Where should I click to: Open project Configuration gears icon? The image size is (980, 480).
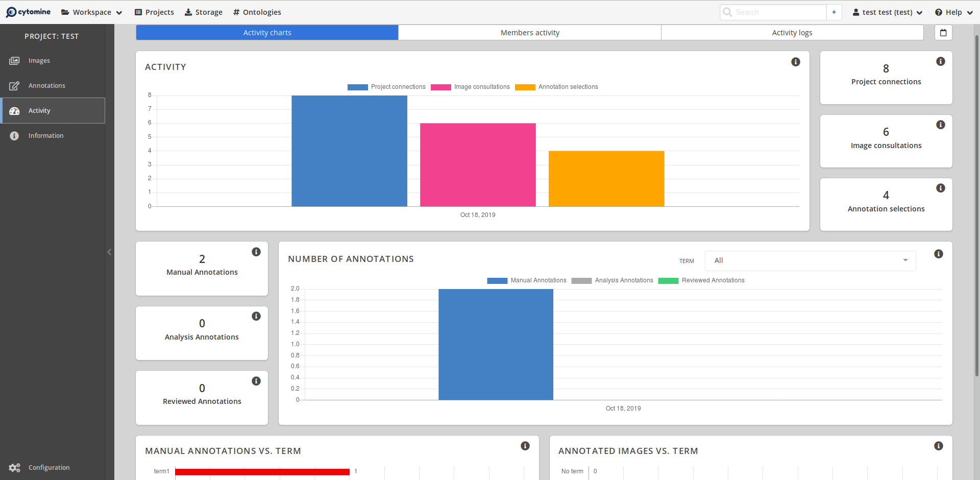(14, 467)
